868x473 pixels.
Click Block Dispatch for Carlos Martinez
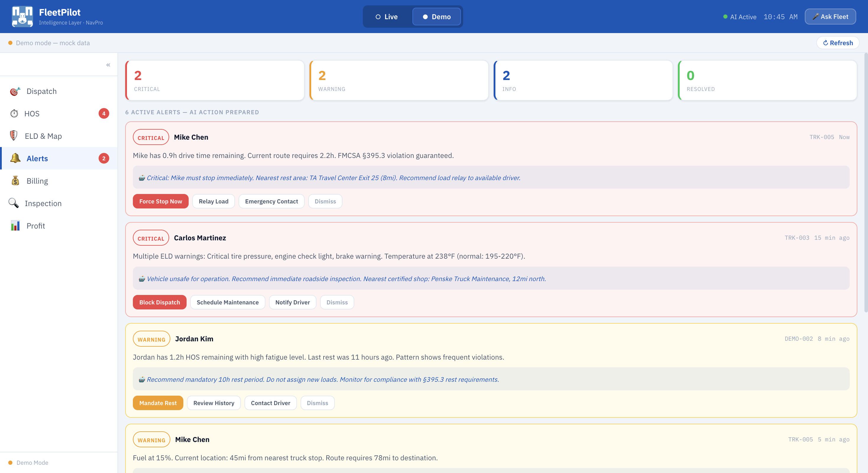pyautogui.click(x=159, y=302)
